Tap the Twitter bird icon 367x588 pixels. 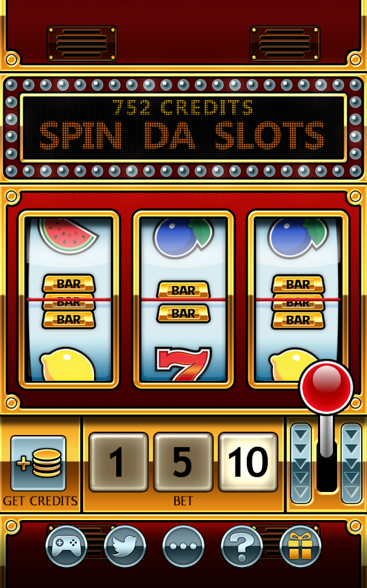tap(125, 546)
